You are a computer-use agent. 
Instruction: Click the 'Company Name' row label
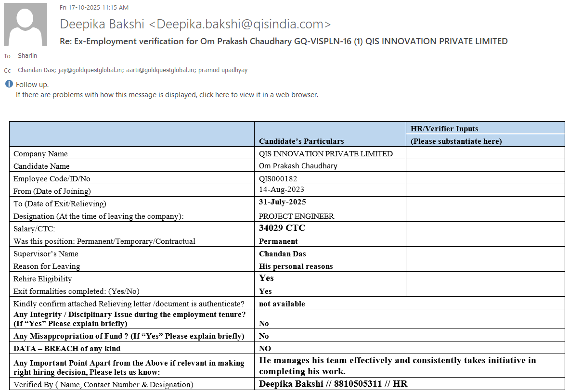40,154
